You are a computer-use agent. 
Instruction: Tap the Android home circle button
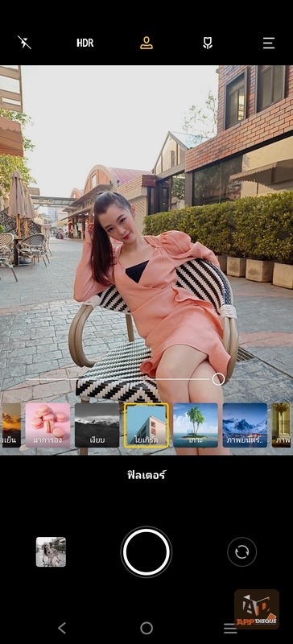click(x=146, y=628)
